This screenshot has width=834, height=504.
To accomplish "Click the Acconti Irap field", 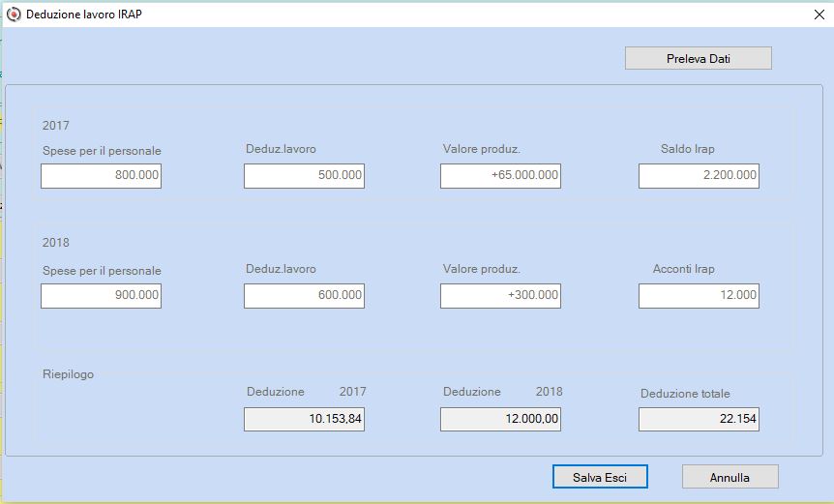I will click(699, 296).
